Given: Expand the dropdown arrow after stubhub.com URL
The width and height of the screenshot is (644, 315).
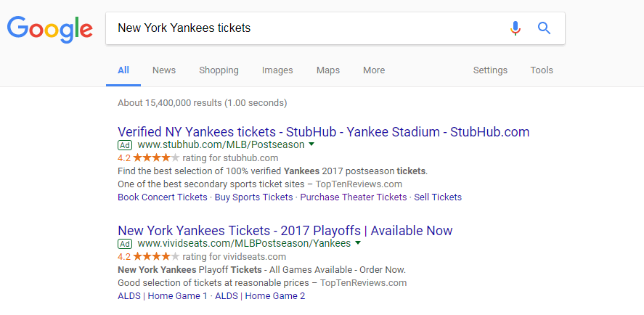Looking at the screenshot, I should coord(311,144).
